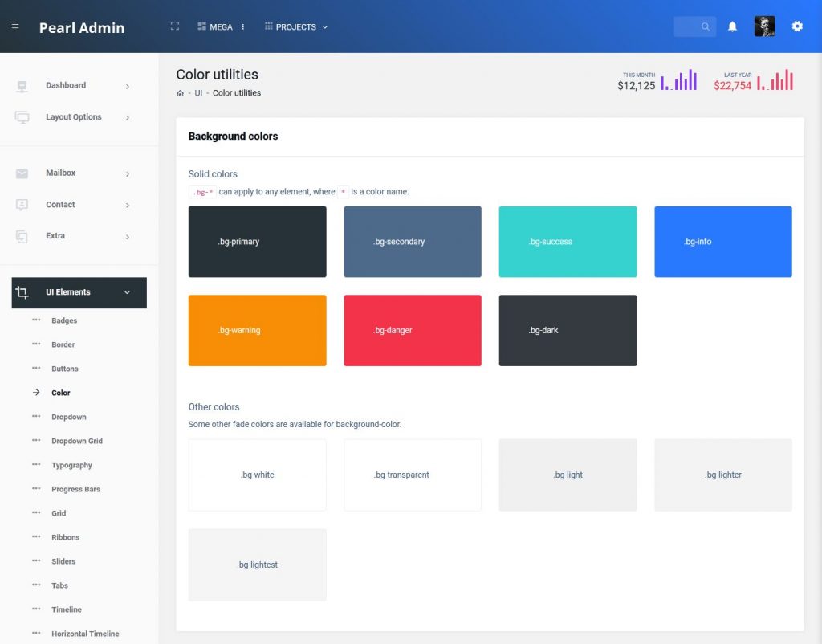Click the user avatar picture
The image size is (822, 644).
click(764, 26)
